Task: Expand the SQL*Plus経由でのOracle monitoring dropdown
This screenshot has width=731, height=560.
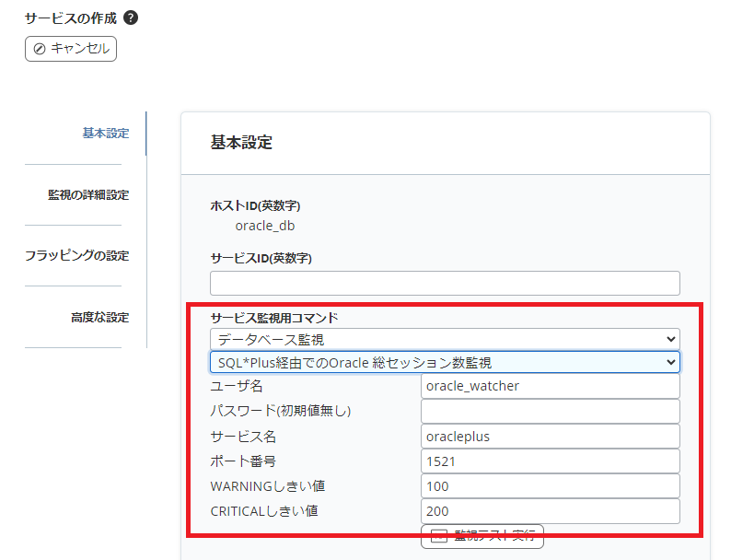Action: [445, 362]
